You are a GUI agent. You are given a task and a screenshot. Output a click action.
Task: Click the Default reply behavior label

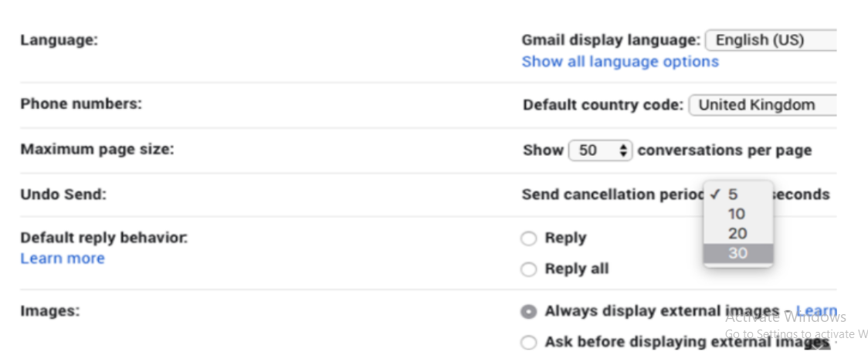[104, 238]
